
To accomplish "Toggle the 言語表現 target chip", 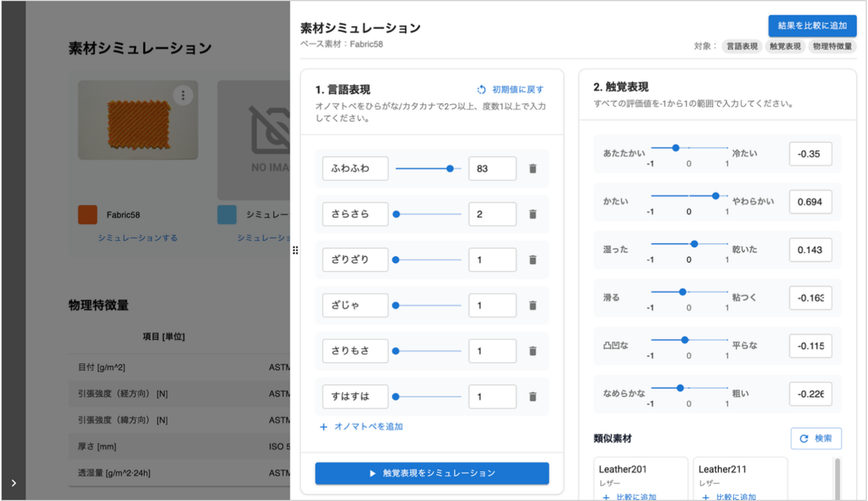I will coord(742,46).
